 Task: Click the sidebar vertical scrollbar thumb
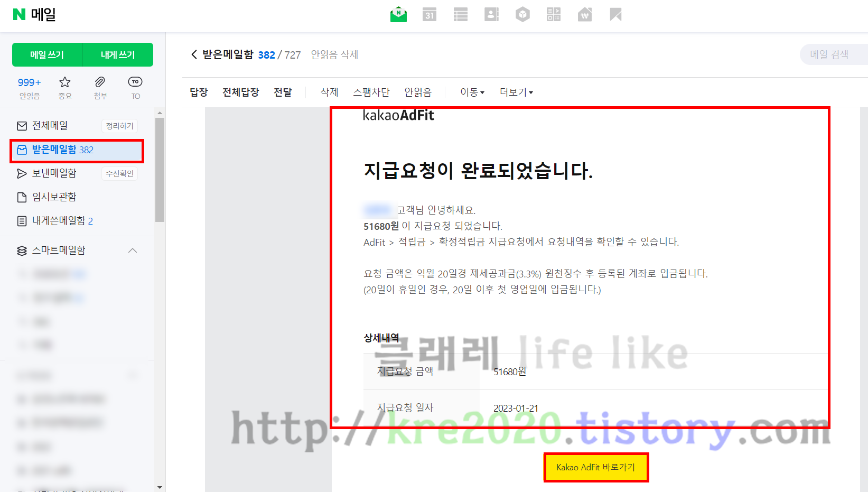[160, 169]
